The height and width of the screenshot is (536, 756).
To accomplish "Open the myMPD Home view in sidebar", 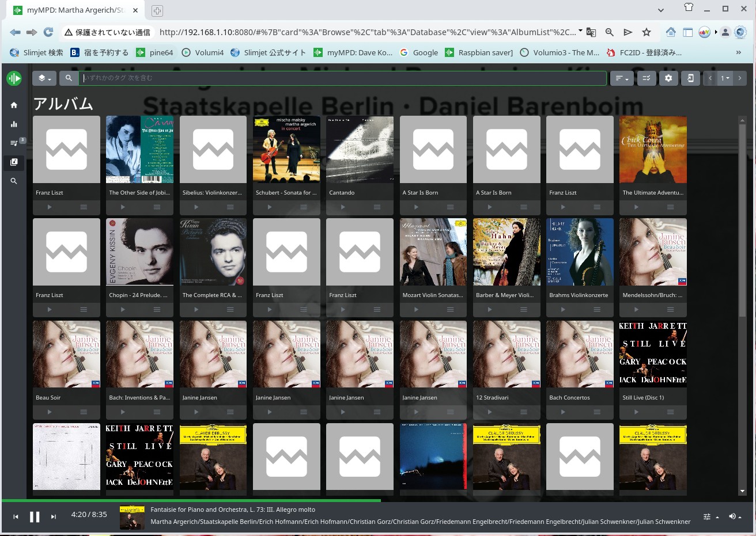I will [x=14, y=105].
